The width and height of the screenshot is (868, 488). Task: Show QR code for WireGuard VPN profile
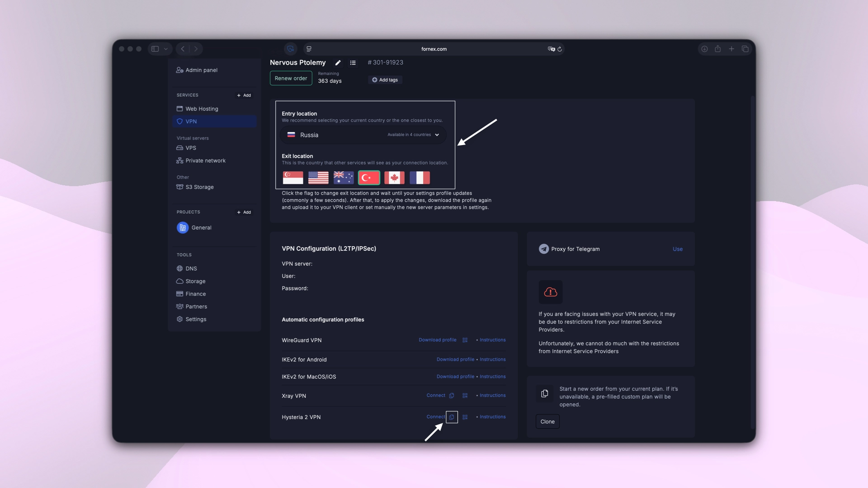pyautogui.click(x=465, y=340)
